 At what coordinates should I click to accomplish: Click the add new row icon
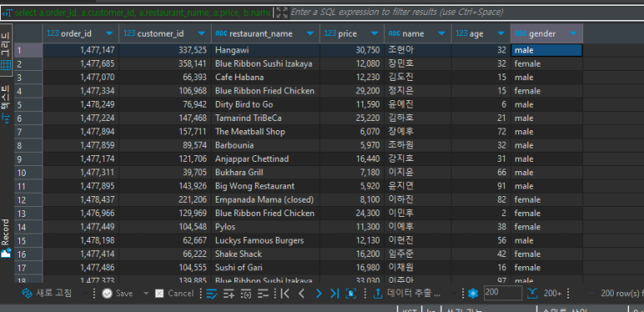pos(229,294)
